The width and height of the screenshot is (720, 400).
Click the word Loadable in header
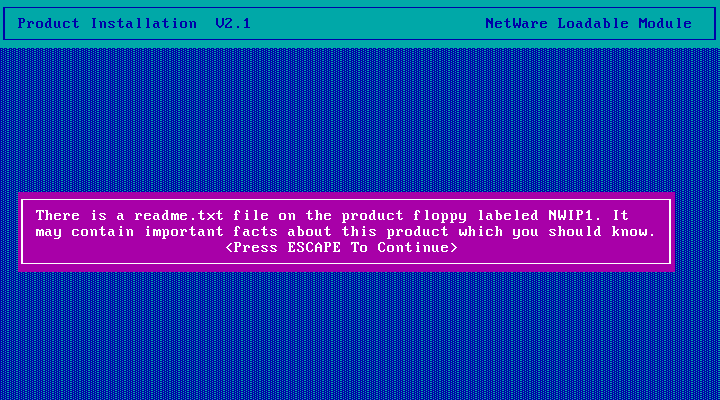593,23
